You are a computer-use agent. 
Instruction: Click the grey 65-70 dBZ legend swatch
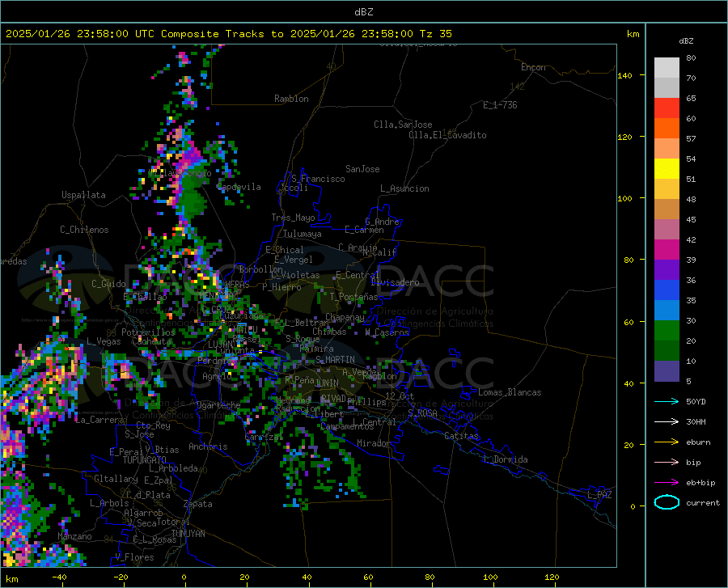point(667,87)
